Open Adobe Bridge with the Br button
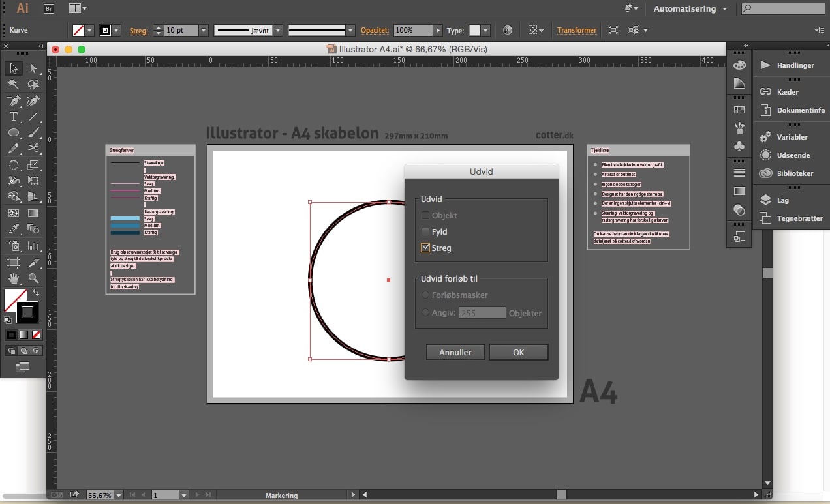This screenshot has height=504, width=830. (x=48, y=8)
